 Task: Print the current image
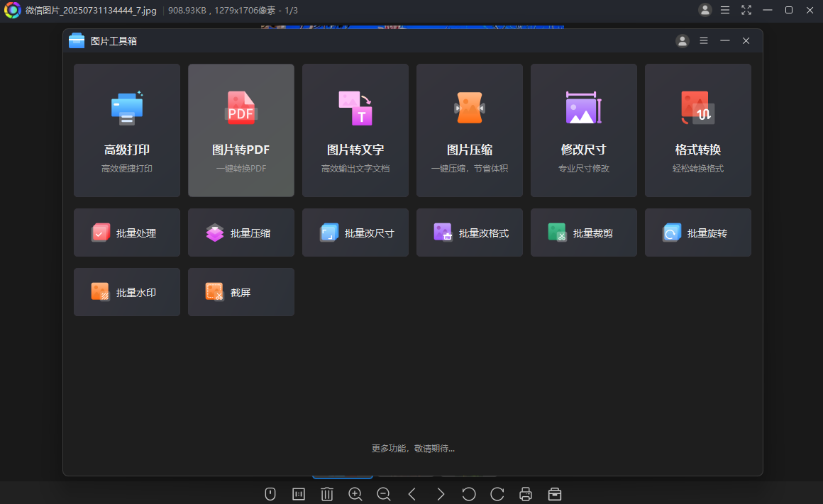(x=526, y=494)
